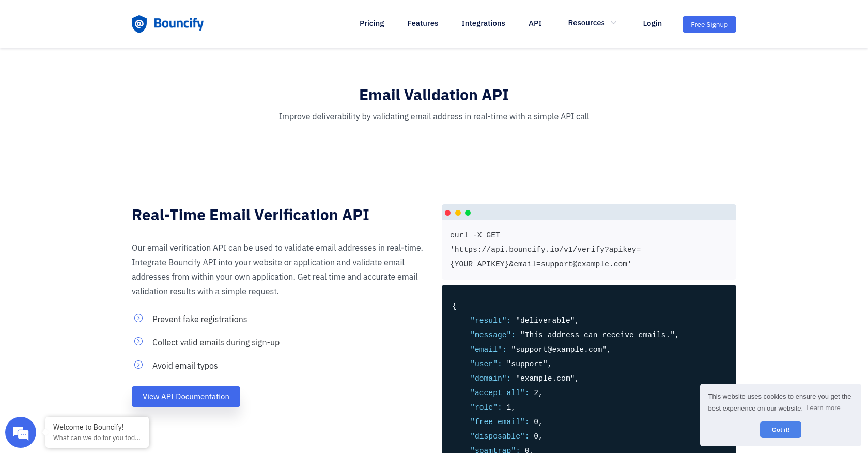The width and height of the screenshot is (868, 453).
Task: Click the "domain": "example.com" JSON line
Action: pos(524,378)
